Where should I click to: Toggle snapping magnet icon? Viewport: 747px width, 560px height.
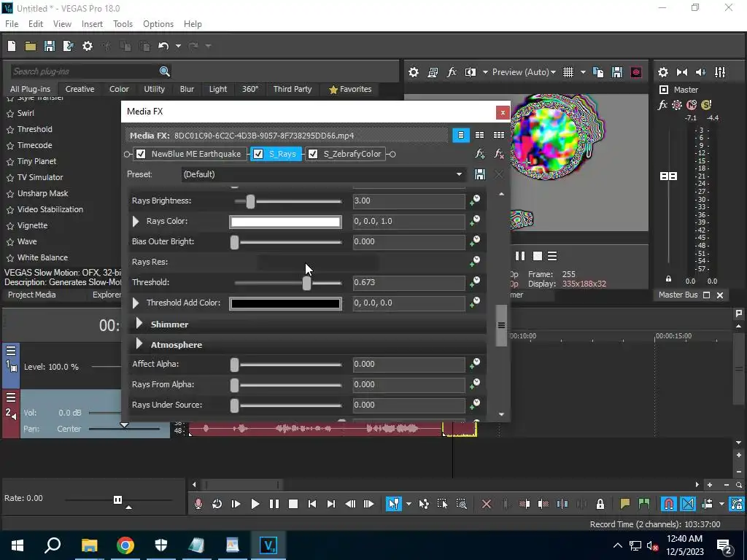[x=669, y=504]
